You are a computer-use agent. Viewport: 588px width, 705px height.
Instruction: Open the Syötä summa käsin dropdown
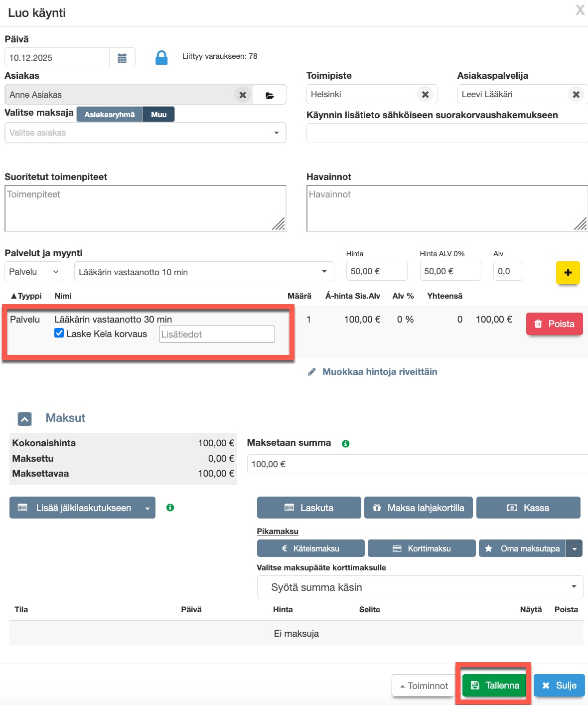coord(420,587)
